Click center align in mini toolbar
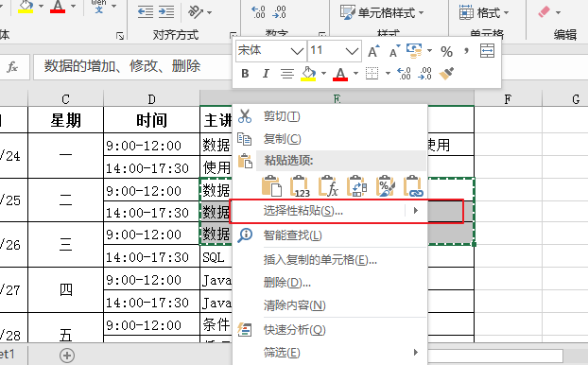The width and height of the screenshot is (588, 365). tap(287, 74)
